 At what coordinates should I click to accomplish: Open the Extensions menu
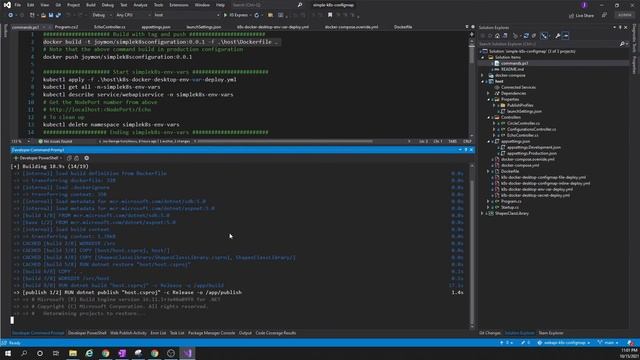pos(179,5)
